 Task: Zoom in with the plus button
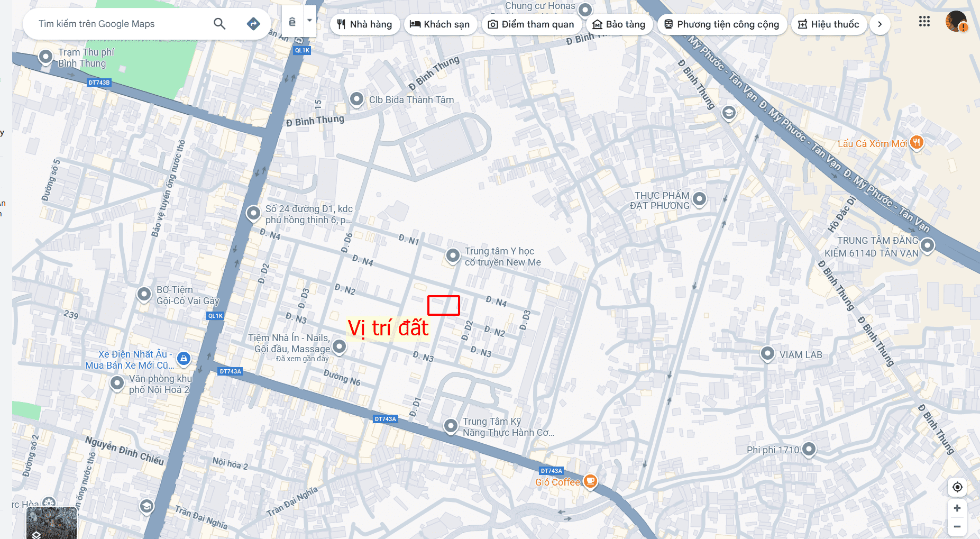957,508
